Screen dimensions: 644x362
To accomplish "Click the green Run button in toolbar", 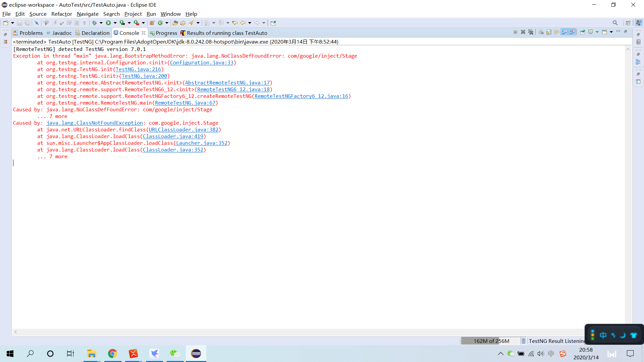I will tap(108, 23).
